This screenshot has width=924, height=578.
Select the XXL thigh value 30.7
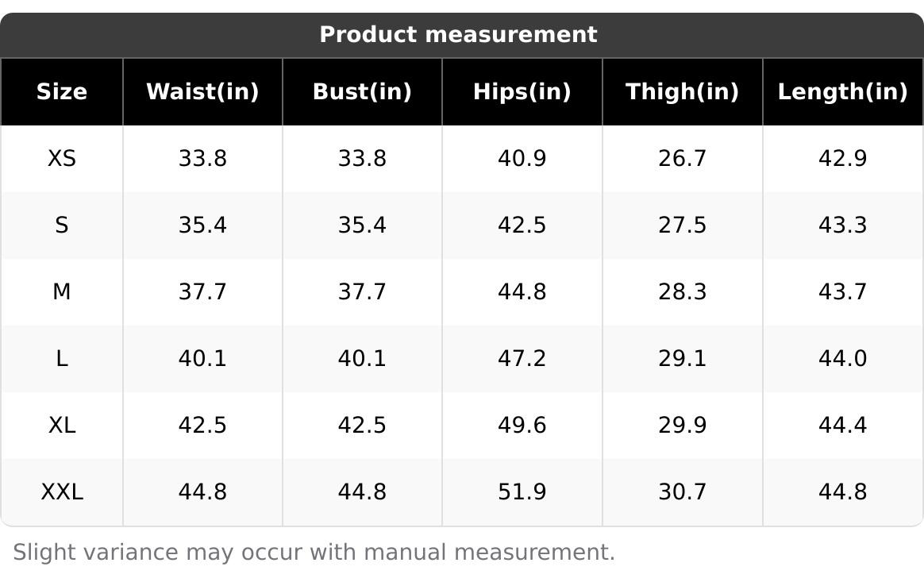click(x=682, y=492)
